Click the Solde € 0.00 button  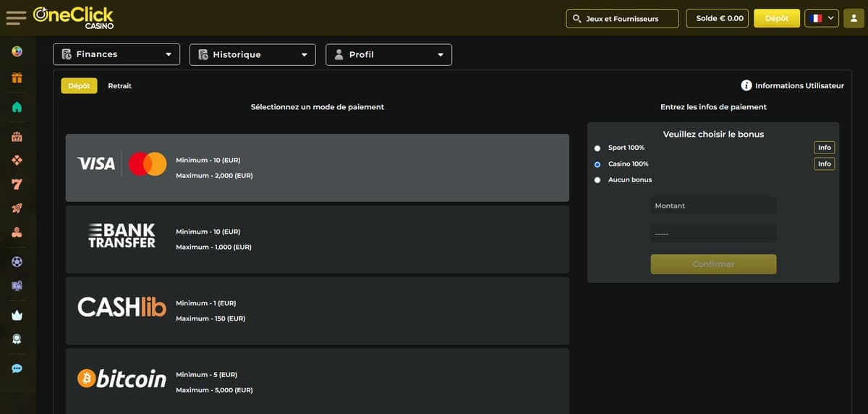[717, 18]
